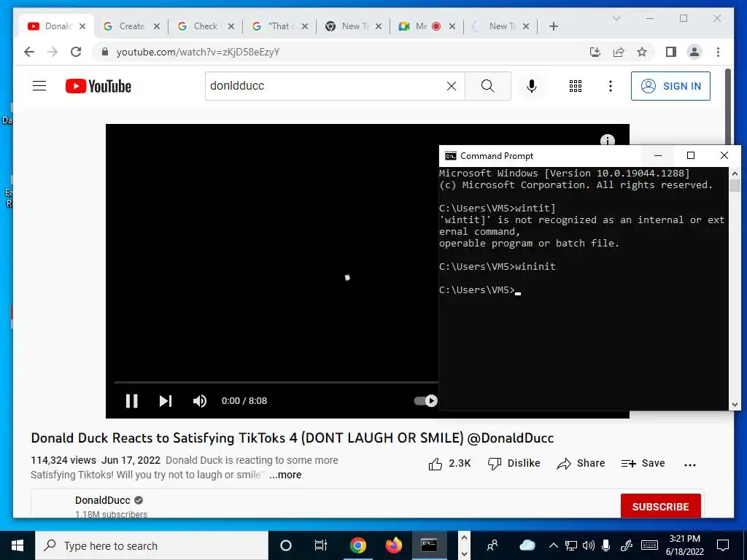Viewport: 747px width, 560px height.
Task: Pause the video
Action: tap(131, 401)
